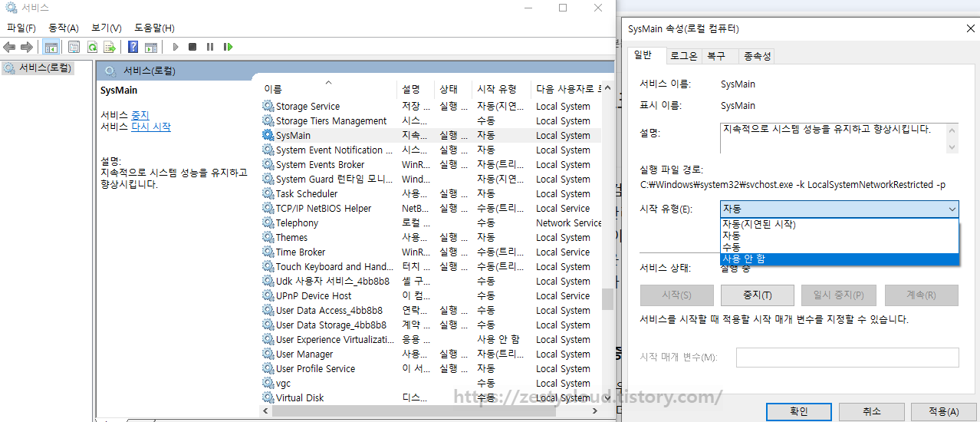980x422 pixels.
Task: Click the Refresh toolbar icon
Action: pos(92,47)
